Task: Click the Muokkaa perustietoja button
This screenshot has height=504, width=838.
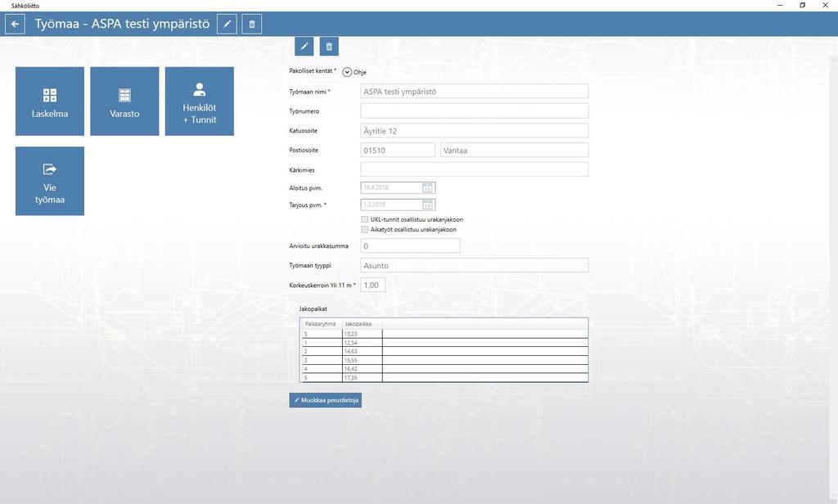Action: (x=326, y=400)
